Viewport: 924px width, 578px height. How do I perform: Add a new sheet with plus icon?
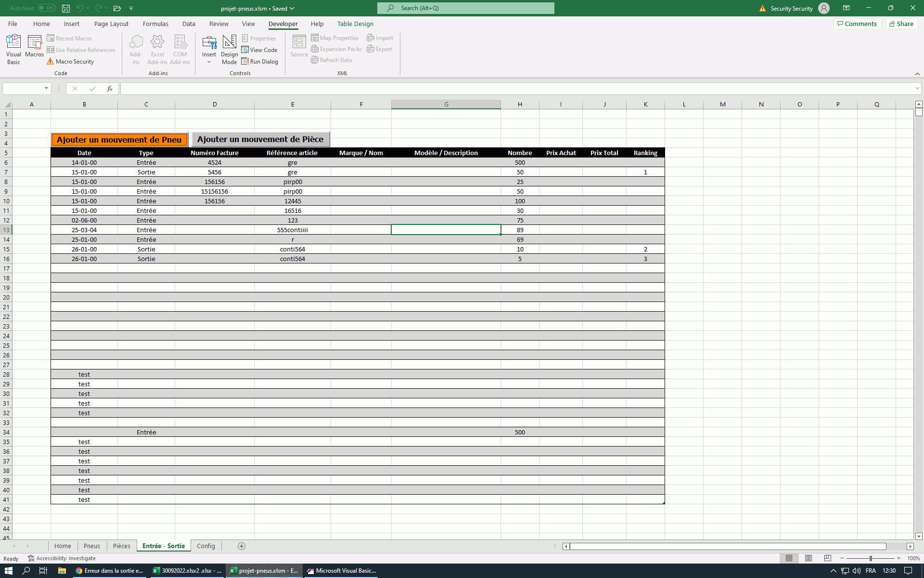pos(242,546)
